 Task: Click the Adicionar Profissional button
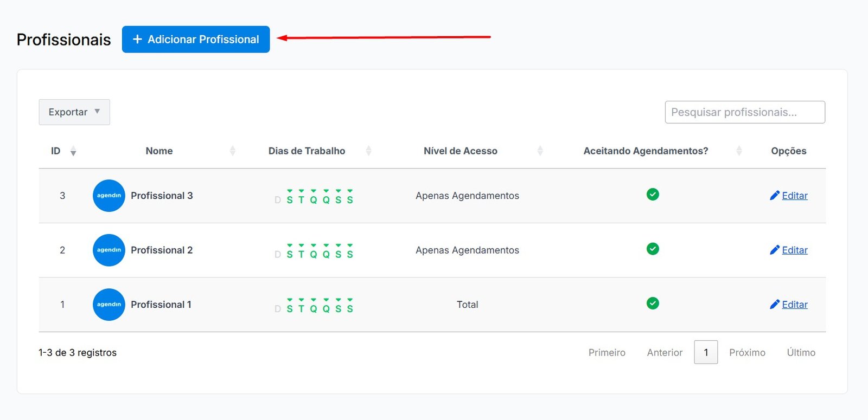(x=195, y=40)
